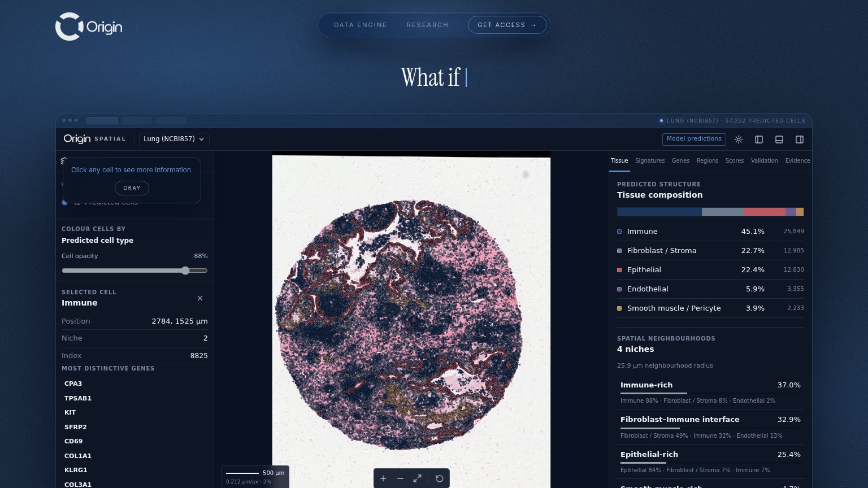Screen dimensions: 868x488
Task: Close the Selected Cell panel
Action: (x=200, y=298)
